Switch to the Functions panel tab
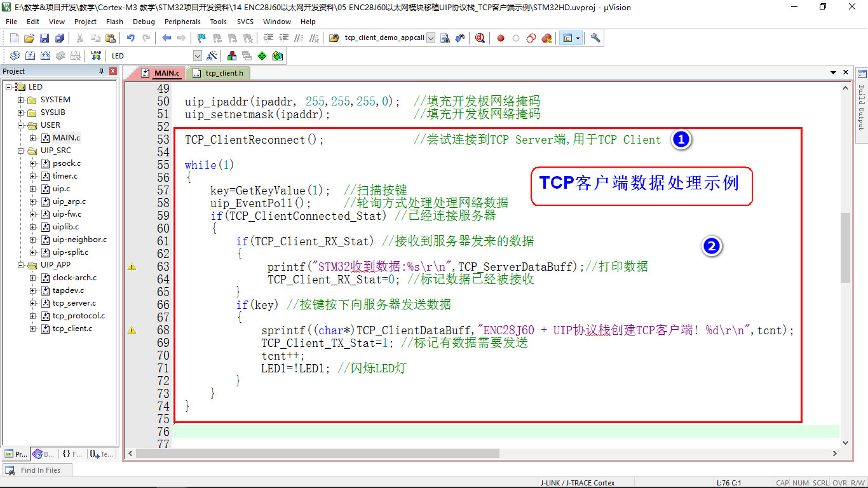This screenshot has width=868, height=488. click(x=72, y=454)
